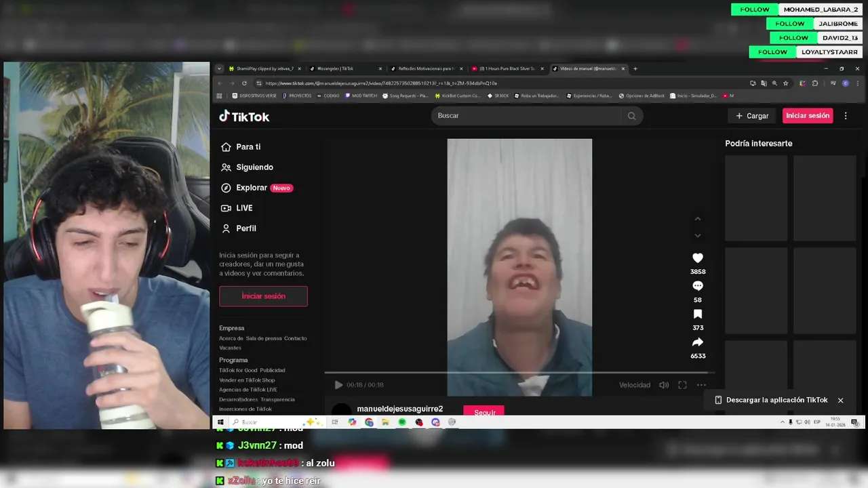868x488 pixels.
Task: Like the video with the heart icon
Action: pos(698,258)
